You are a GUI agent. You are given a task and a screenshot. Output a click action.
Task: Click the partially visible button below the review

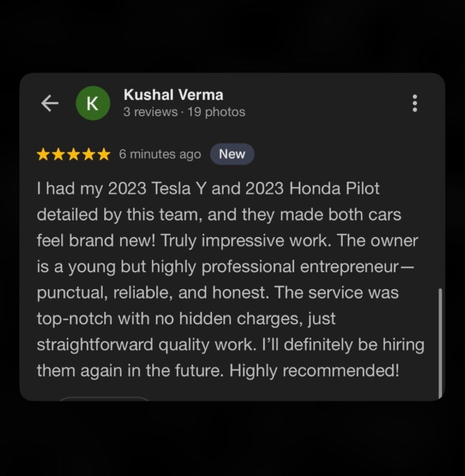pos(104,398)
